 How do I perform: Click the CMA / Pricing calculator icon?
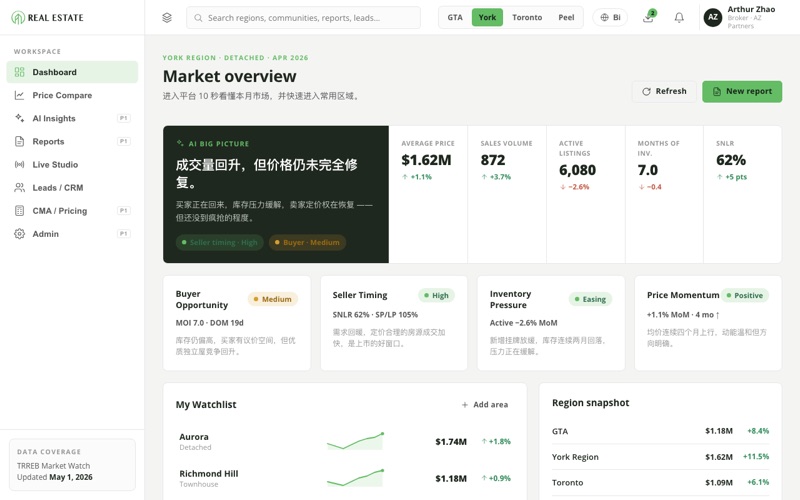point(19,211)
